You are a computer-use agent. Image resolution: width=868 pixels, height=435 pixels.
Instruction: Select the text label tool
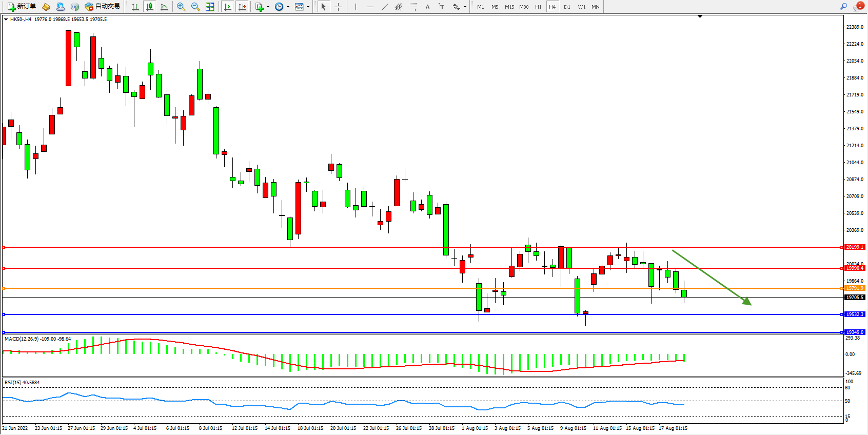[427, 7]
